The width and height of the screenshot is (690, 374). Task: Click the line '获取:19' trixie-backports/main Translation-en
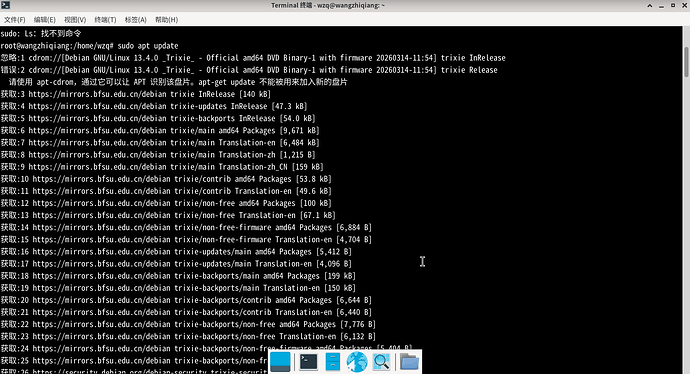click(x=178, y=288)
